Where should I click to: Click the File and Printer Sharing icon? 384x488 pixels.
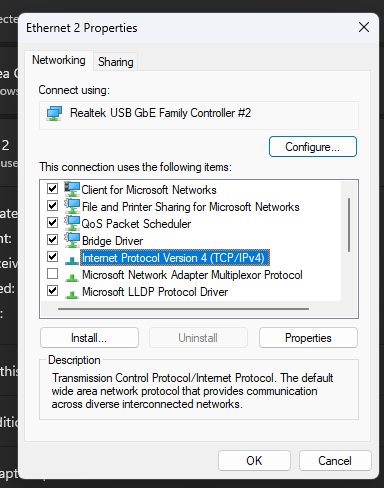click(72, 206)
